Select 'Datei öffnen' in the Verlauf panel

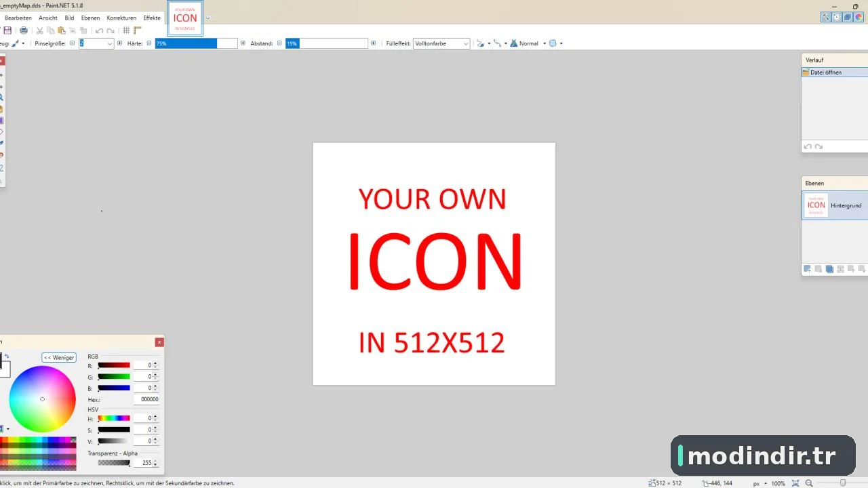pyautogui.click(x=835, y=72)
